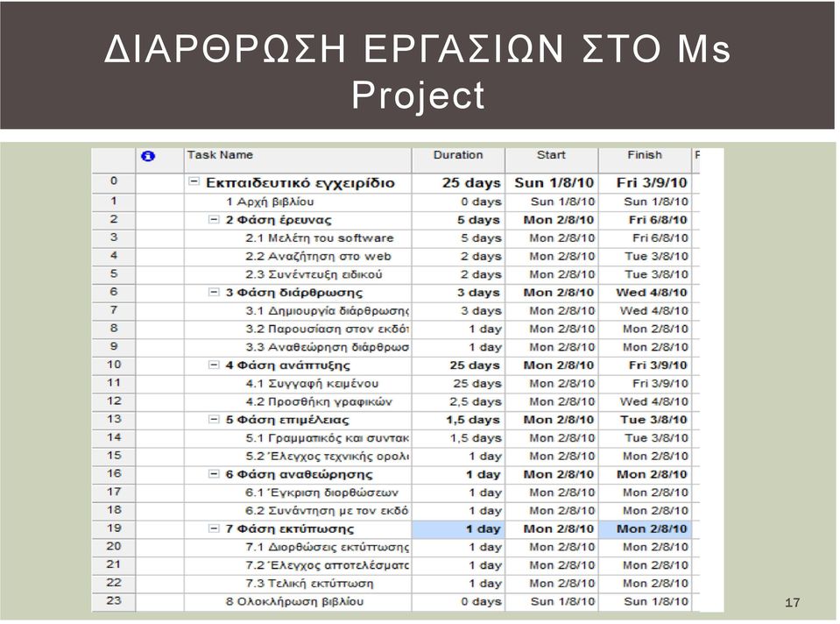
Task: Select the task 4.1 Συγγραφή κειμένου
Action: [312, 384]
